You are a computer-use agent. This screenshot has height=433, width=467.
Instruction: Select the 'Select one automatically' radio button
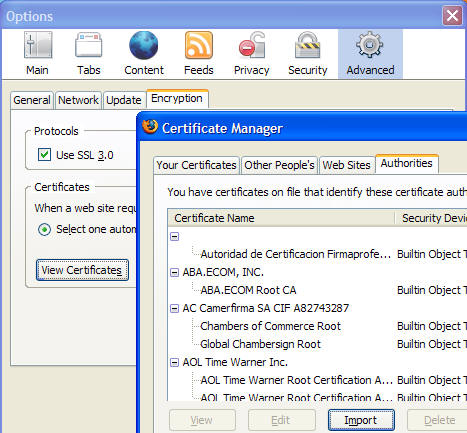(44, 229)
